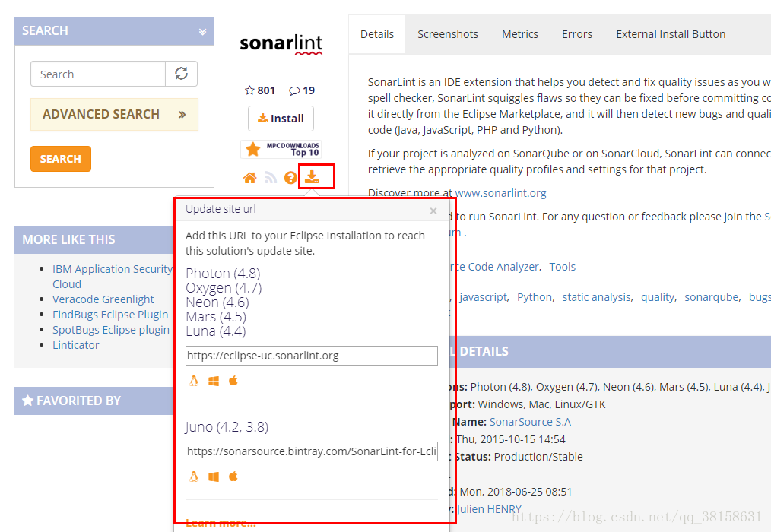
Task: Click the refresh icon in the search box
Action: (x=181, y=74)
